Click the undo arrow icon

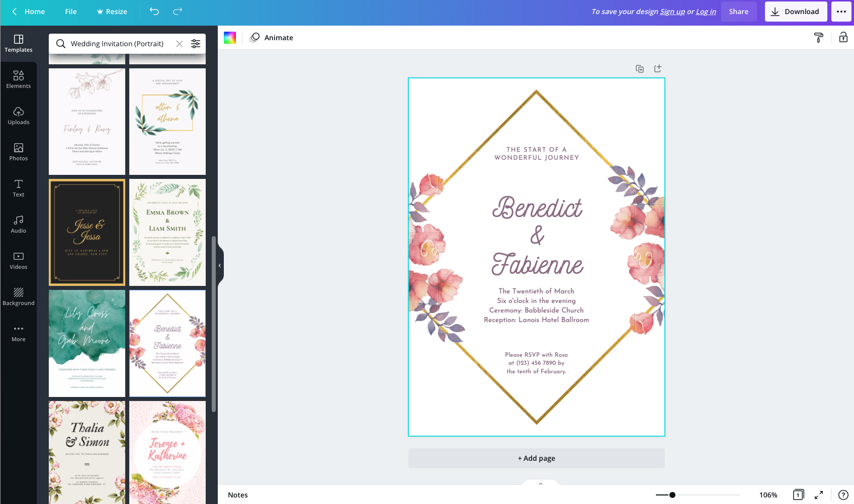coord(154,12)
